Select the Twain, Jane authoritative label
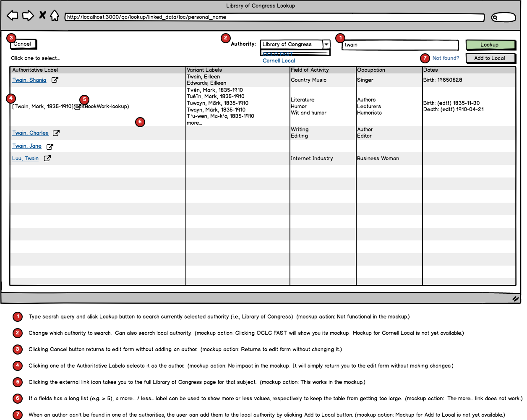 coord(27,146)
